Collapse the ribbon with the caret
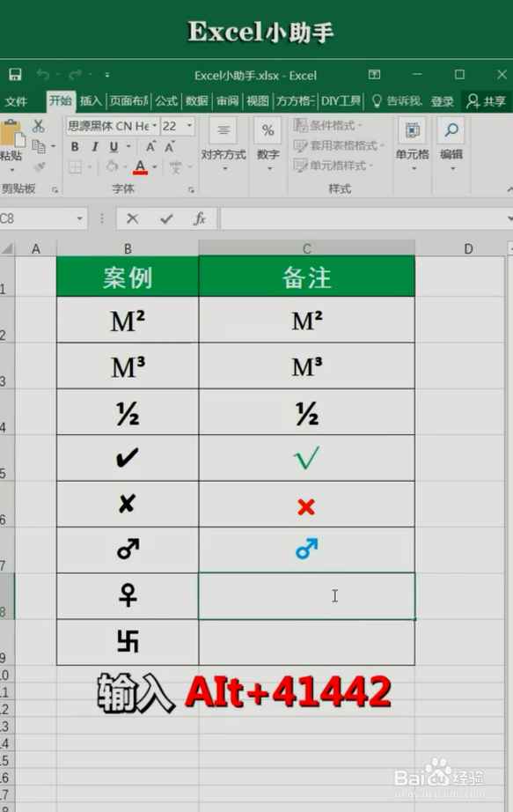Screen dimensions: 513x812 click(509, 190)
